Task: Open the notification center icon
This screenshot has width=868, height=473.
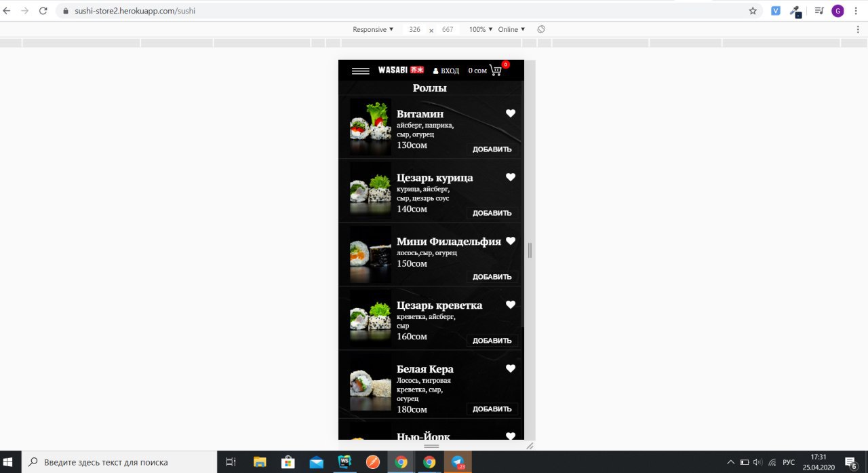Action: [850, 463]
